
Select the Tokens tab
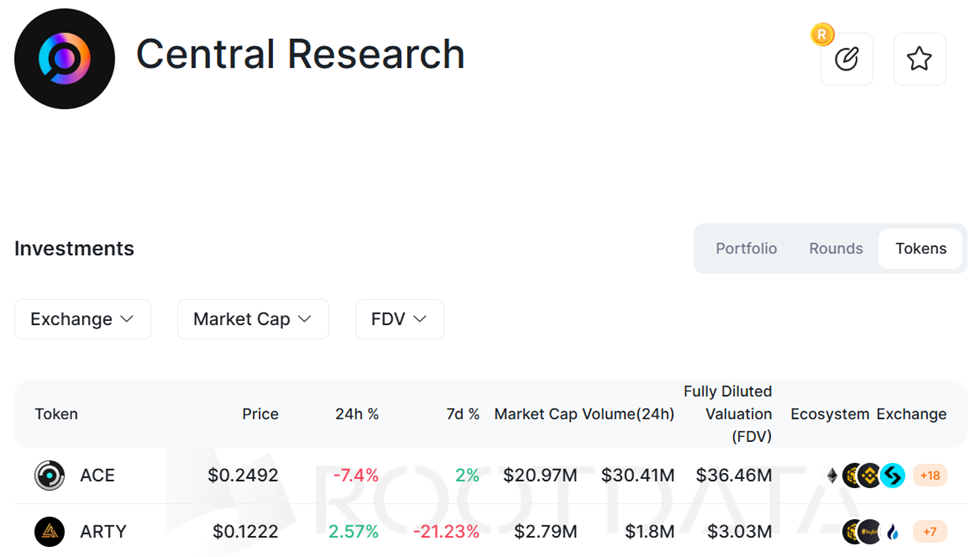[920, 249]
